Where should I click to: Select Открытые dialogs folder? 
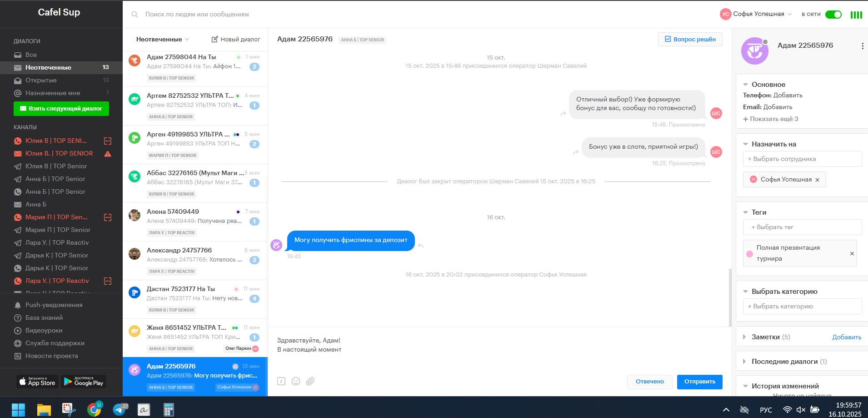pyautogui.click(x=61, y=81)
